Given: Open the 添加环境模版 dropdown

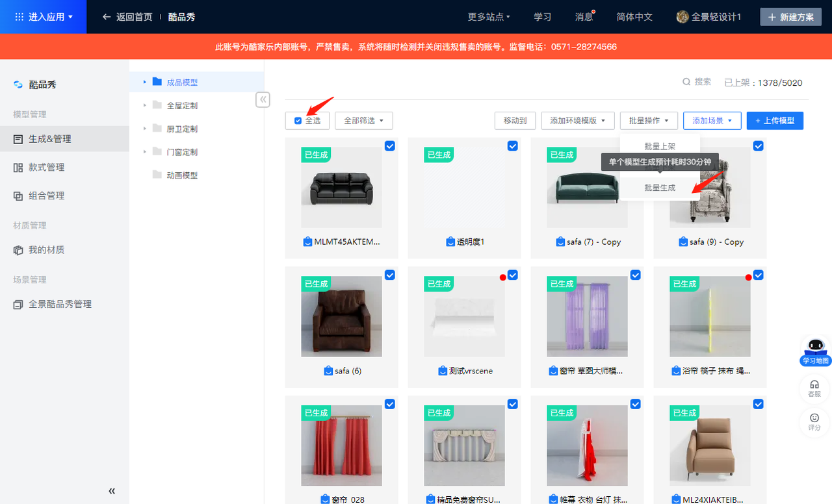Looking at the screenshot, I should [577, 121].
